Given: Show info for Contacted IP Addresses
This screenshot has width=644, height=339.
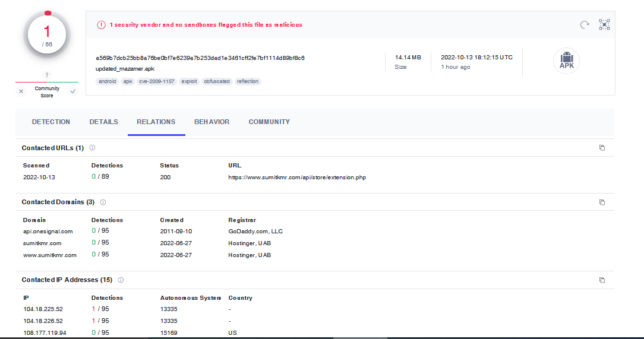Looking at the screenshot, I should (121, 280).
